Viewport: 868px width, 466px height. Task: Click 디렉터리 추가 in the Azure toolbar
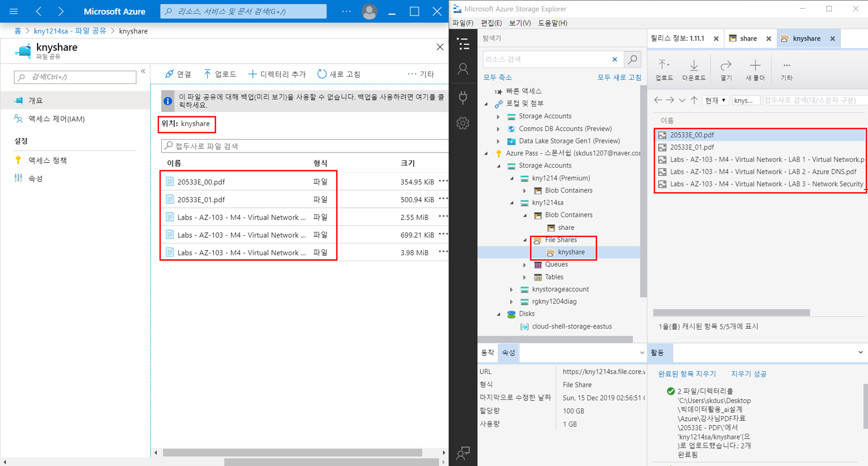(277, 74)
